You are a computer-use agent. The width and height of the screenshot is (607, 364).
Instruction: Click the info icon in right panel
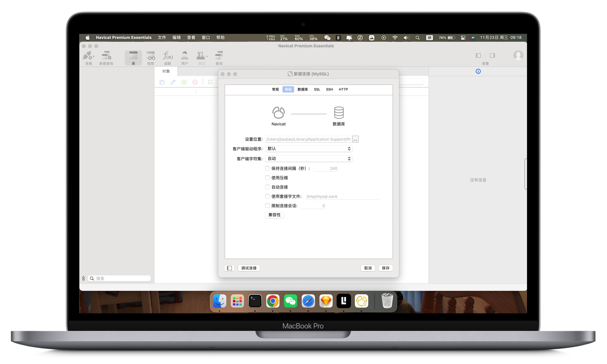click(478, 71)
